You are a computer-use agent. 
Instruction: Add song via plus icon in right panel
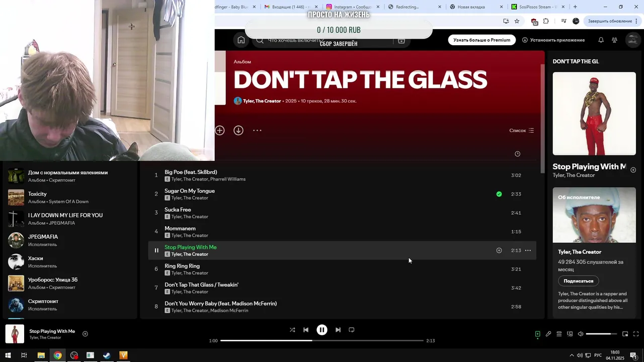click(x=633, y=170)
